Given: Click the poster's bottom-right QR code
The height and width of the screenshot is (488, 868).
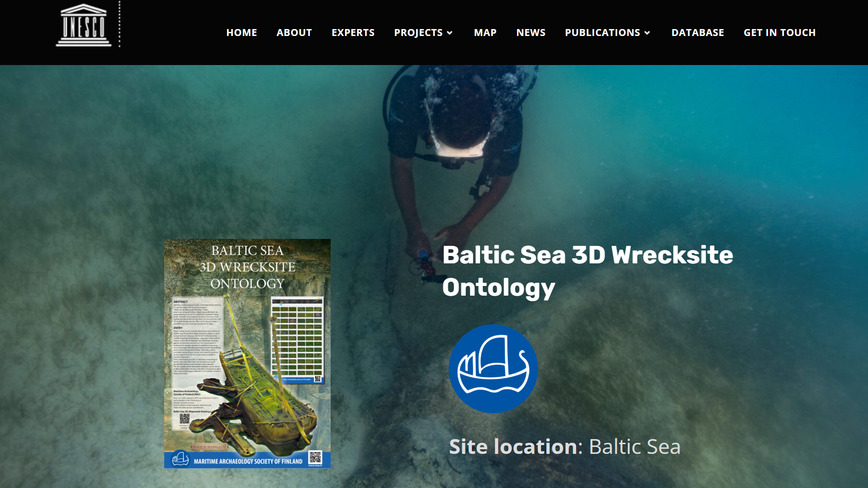Looking at the screenshot, I should click(x=315, y=458).
